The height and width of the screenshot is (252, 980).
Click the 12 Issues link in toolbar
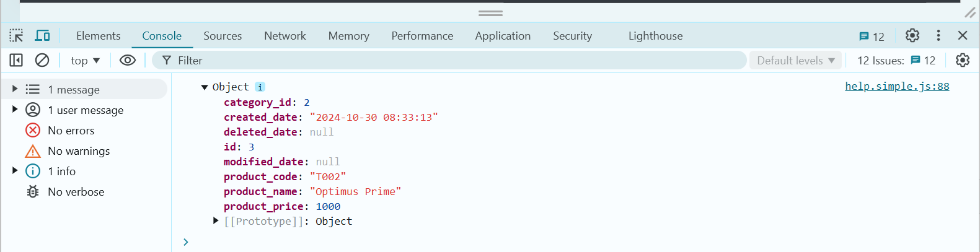(896, 61)
